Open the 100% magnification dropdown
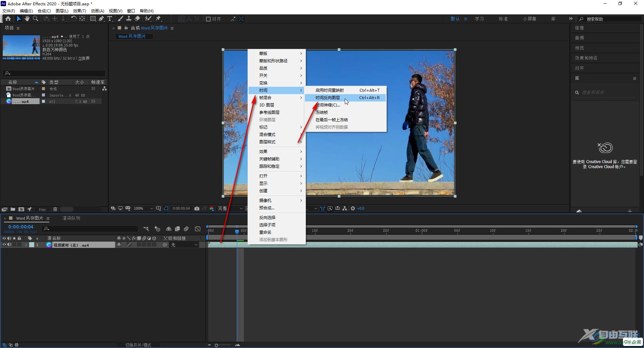The width and height of the screenshot is (644, 348). (x=143, y=208)
